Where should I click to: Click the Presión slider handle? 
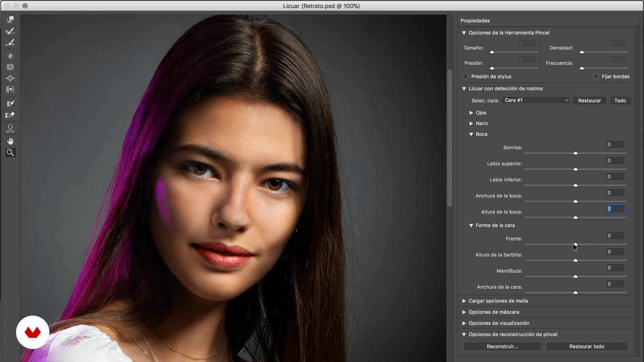click(x=492, y=68)
